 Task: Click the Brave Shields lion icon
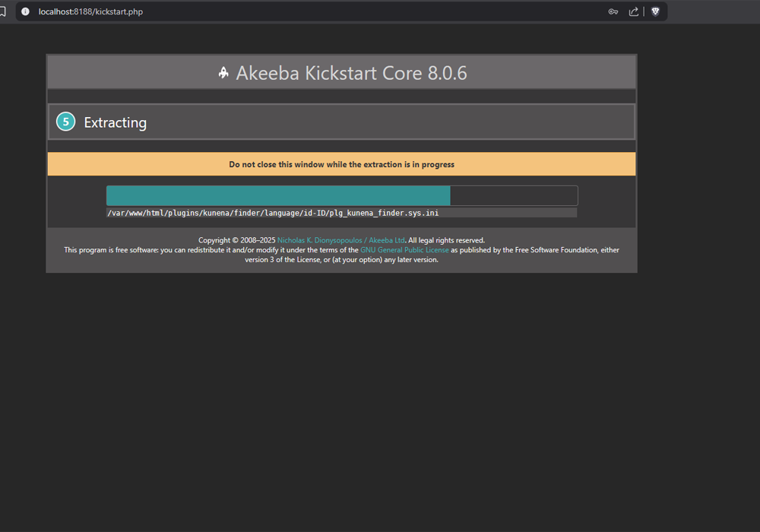655,11
